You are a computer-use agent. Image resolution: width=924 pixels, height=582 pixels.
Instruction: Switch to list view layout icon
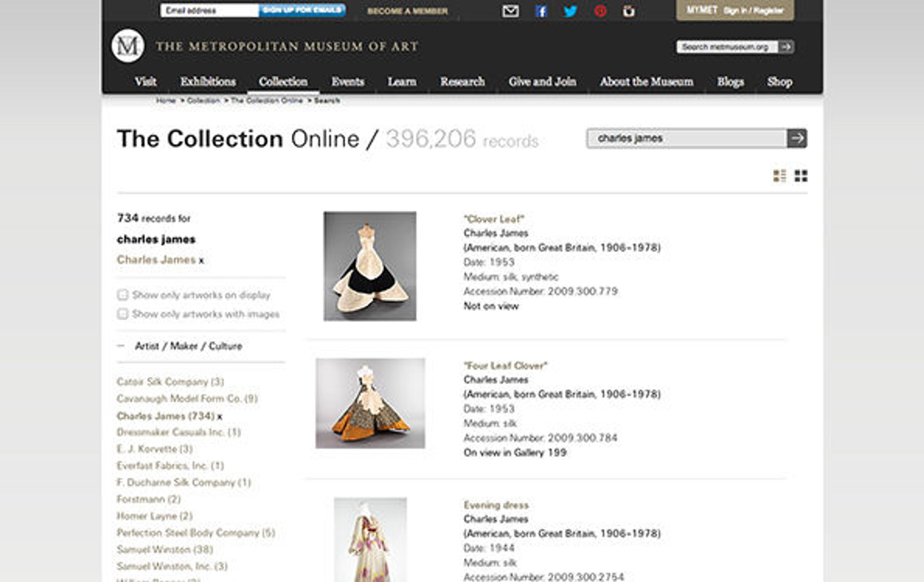tap(779, 176)
